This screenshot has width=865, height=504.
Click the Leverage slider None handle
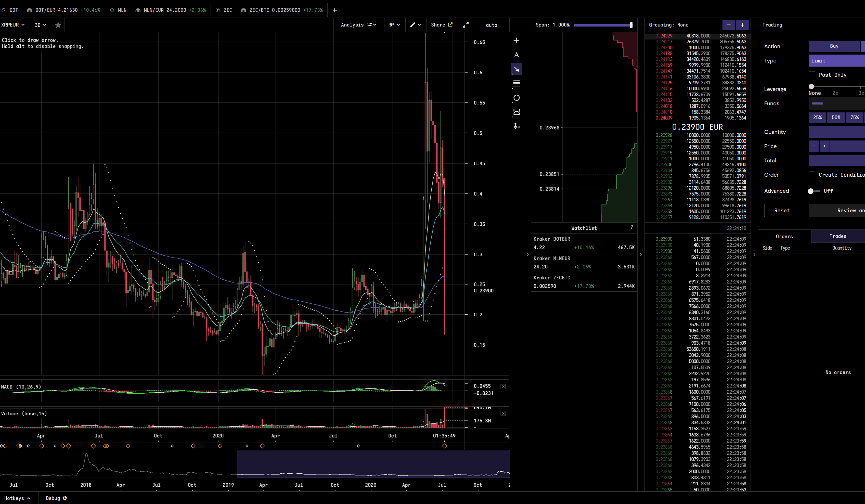[x=811, y=86]
